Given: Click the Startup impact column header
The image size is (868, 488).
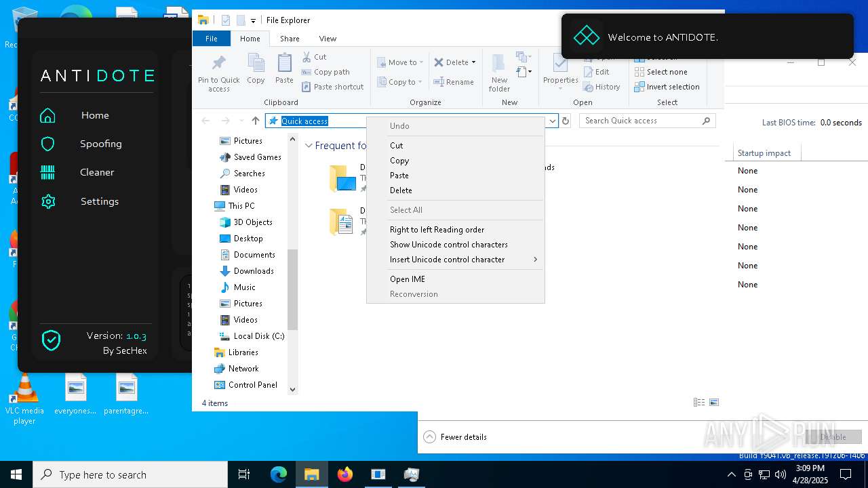Looking at the screenshot, I should pyautogui.click(x=767, y=153).
